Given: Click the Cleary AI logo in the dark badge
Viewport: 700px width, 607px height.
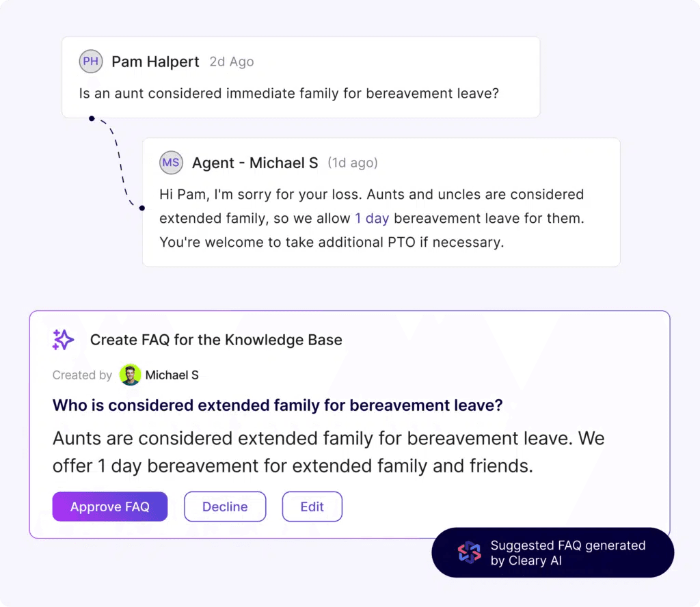Looking at the screenshot, I should point(470,552).
